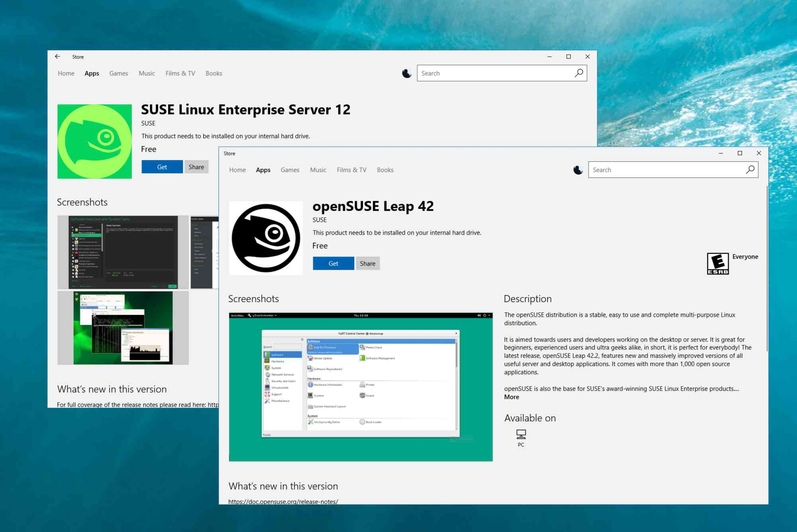The width and height of the screenshot is (797, 532).
Task: Click search magnifier in rear Store window
Action: (x=579, y=73)
